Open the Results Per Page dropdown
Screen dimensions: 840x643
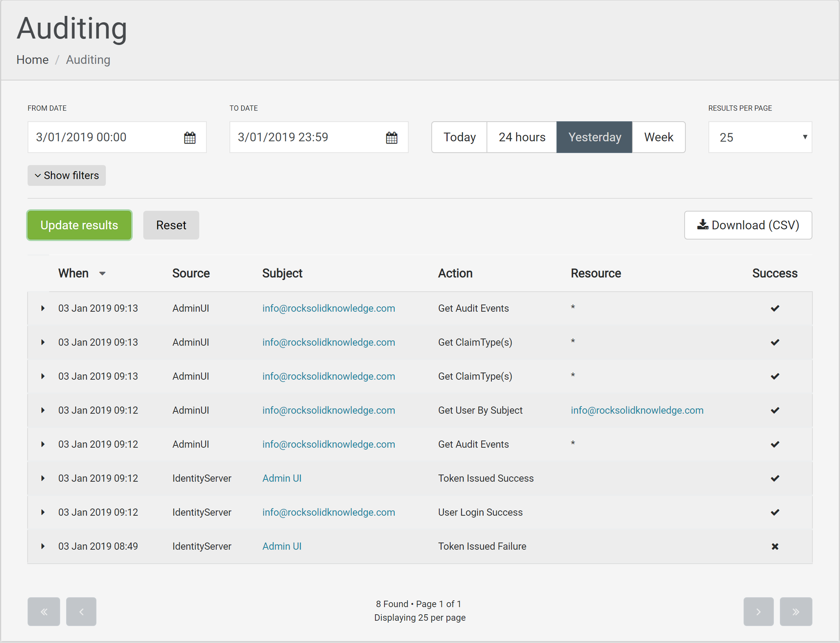(760, 137)
